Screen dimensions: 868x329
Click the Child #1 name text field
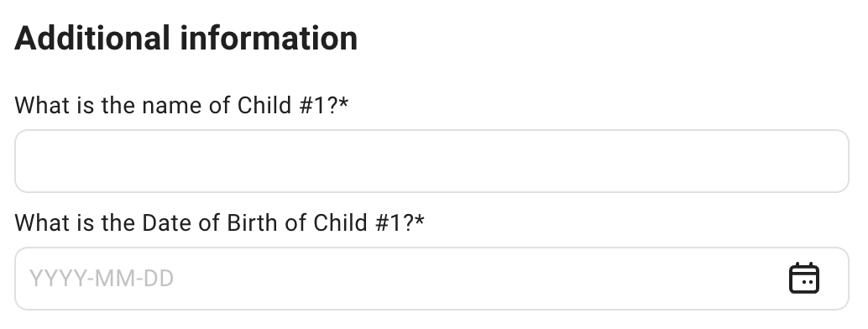tap(431, 161)
